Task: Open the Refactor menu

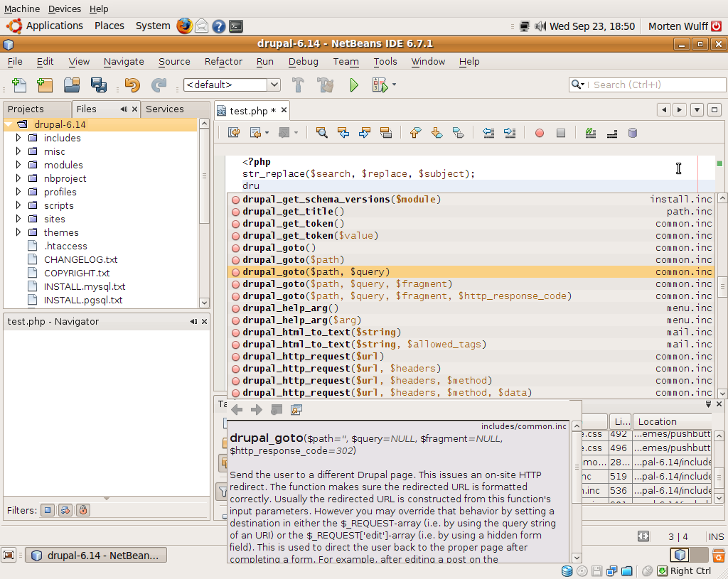Action: click(223, 61)
